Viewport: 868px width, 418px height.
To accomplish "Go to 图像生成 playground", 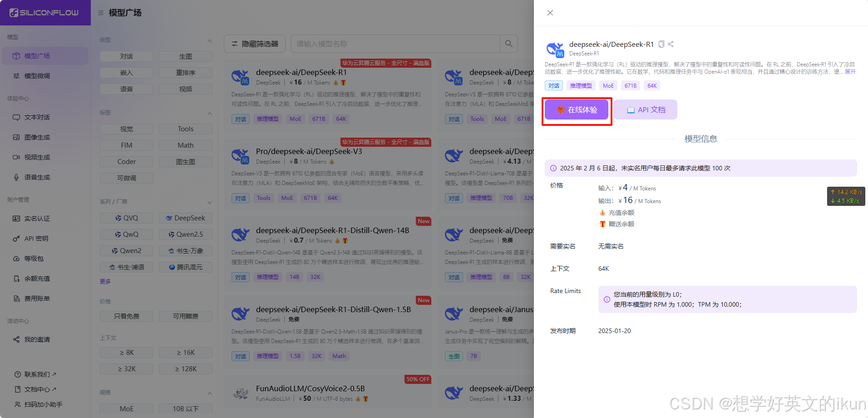I will (x=45, y=137).
